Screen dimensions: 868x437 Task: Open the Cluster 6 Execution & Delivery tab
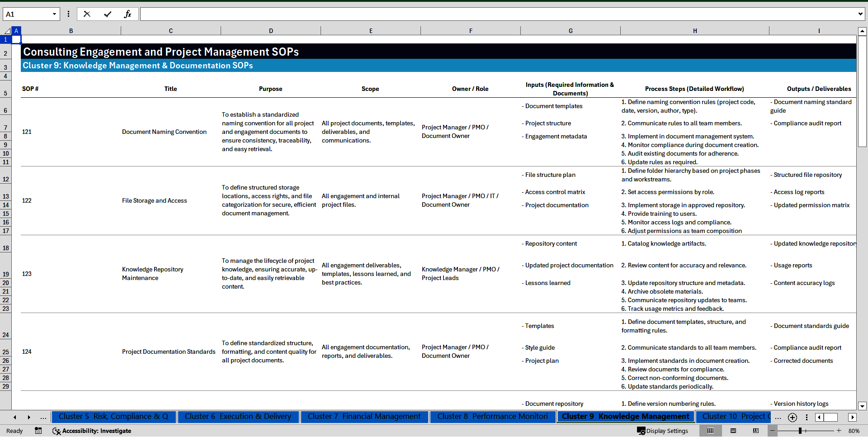pos(238,417)
